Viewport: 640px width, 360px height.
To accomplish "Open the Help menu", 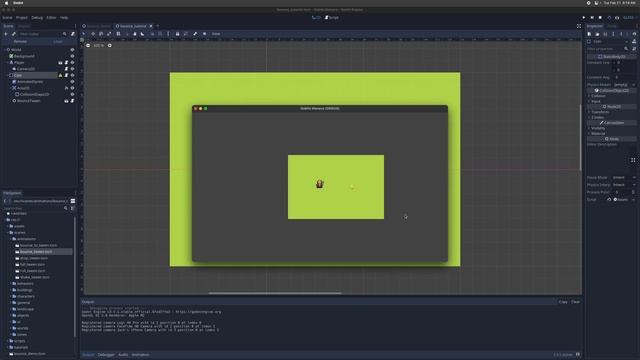I will pyautogui.click(x=64, y=18).
